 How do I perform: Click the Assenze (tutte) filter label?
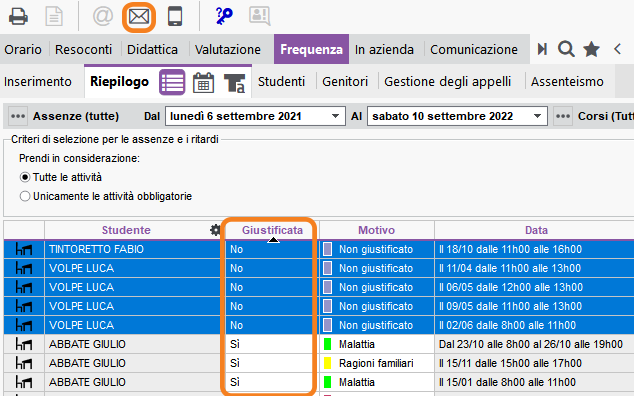(x=76, y=116)
